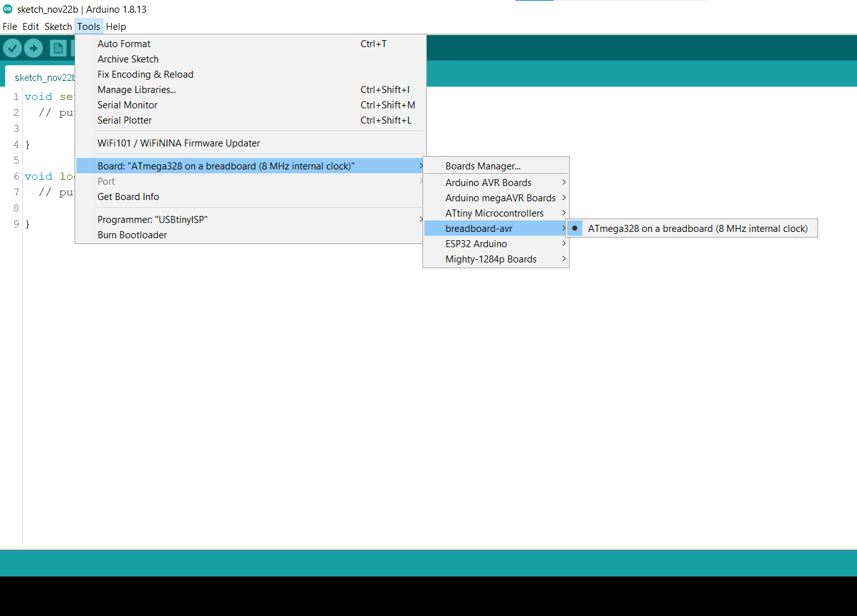Expand the Arduino AVR Boards submenu
The height and width of the screenshot is (616, 857).
[496, 183]
